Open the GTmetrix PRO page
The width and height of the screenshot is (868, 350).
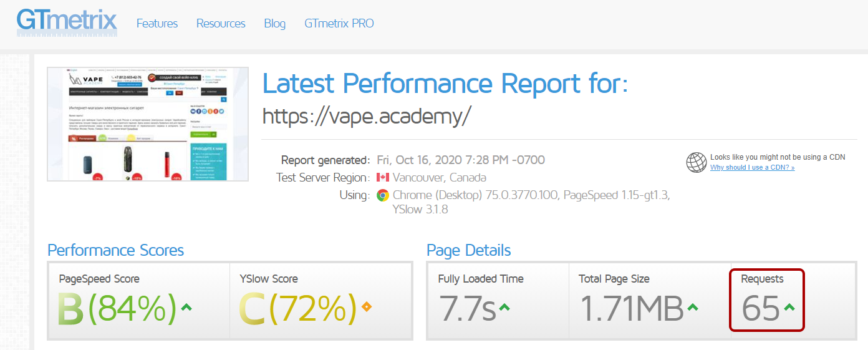point(339,24)
